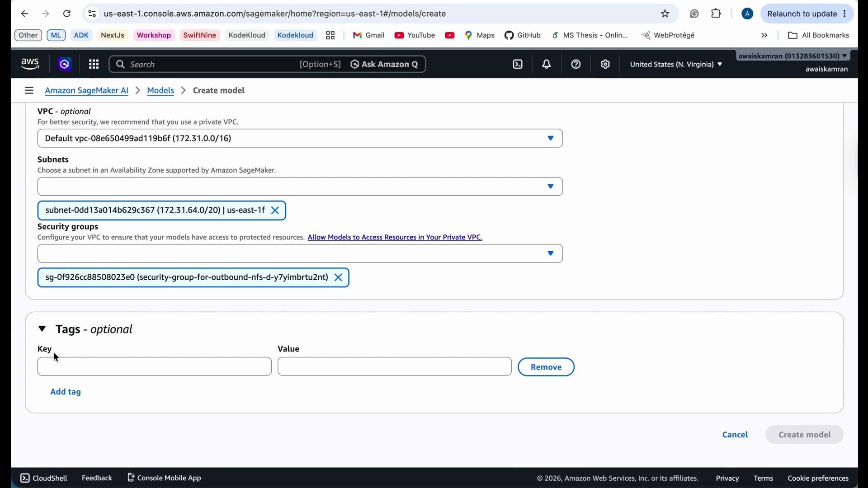This screenshot has height=488, width=868.
Task: Collapse the Tags optional section
Action: click(42, 329)
